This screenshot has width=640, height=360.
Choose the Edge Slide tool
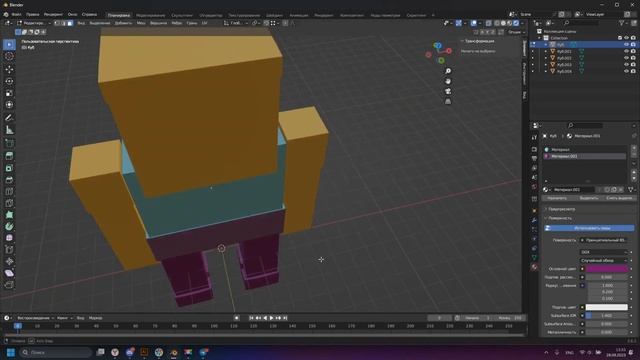(9, 249)
